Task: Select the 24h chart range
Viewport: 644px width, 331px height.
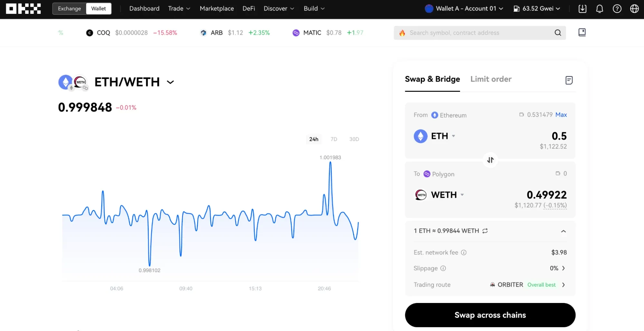Action: (314, 139)
